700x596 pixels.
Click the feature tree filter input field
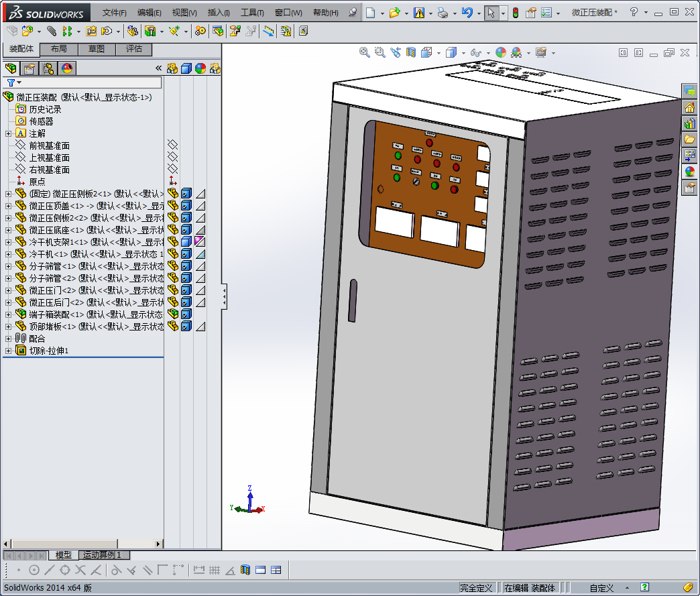coord(87,82)
